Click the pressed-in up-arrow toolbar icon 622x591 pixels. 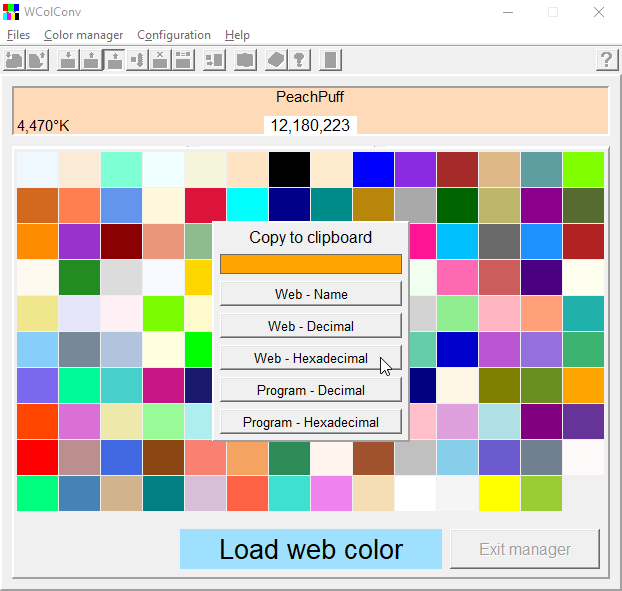click(114, 59)
